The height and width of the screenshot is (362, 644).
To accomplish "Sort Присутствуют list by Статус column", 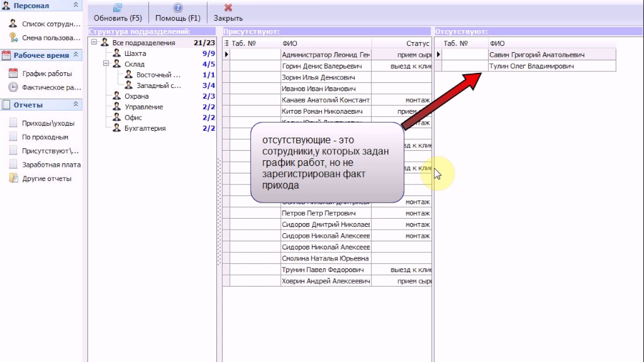I will (401, 43).
